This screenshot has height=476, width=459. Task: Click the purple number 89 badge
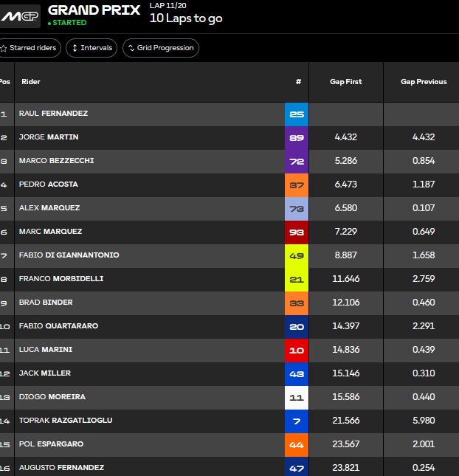coord(297,138)
